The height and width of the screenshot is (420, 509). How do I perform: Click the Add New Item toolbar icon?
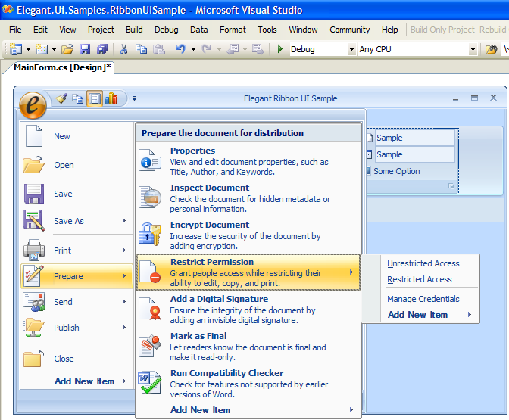click(42, 49)
